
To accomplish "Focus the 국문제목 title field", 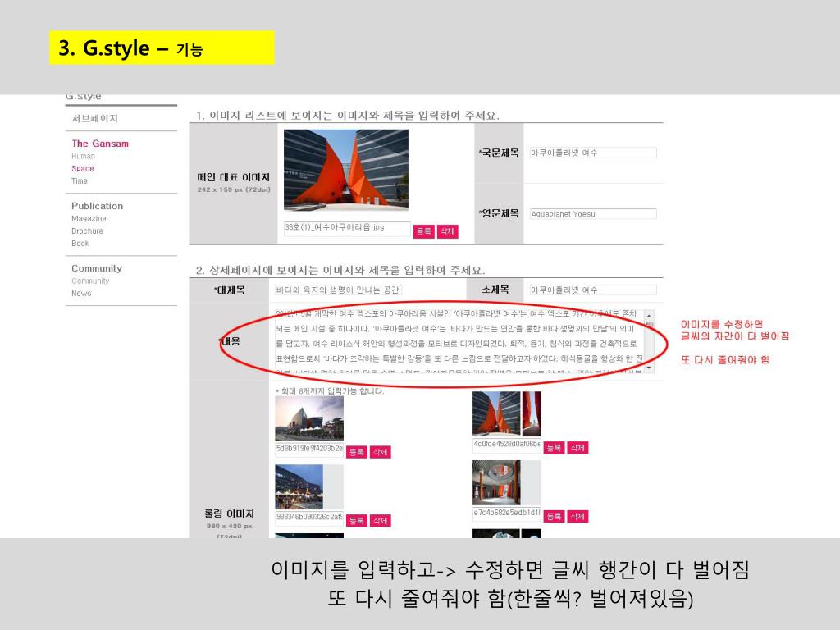I will (x=593, y=153).
